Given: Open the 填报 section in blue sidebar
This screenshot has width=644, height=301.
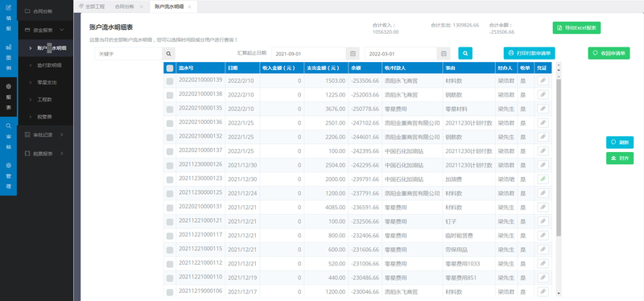Looking at the screenshot, I should click(x=9, y=19).
